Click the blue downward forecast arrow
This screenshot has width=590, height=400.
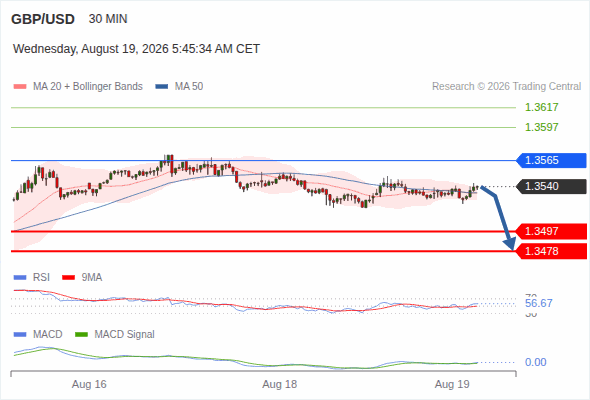coord(499,217)
